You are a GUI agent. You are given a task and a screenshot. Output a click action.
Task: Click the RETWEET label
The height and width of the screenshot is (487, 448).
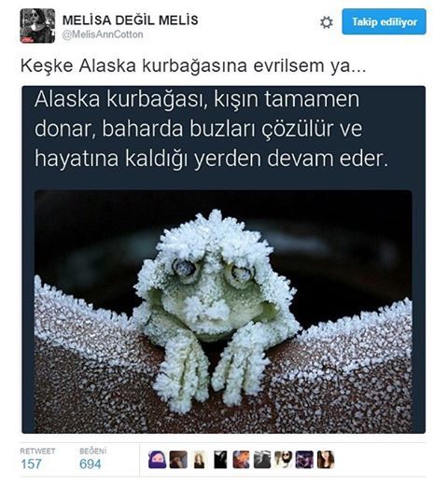(37, 451)
